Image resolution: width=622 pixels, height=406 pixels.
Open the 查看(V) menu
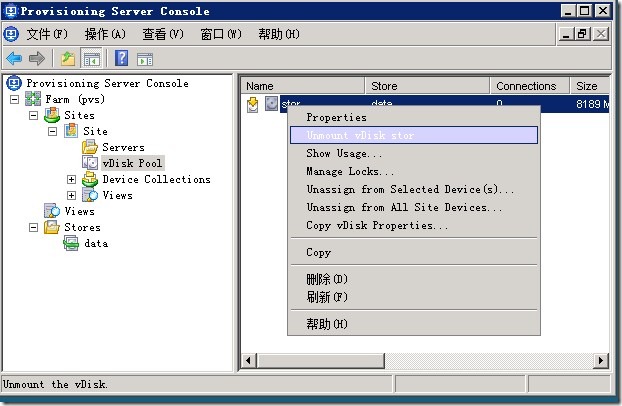[163, 34]
